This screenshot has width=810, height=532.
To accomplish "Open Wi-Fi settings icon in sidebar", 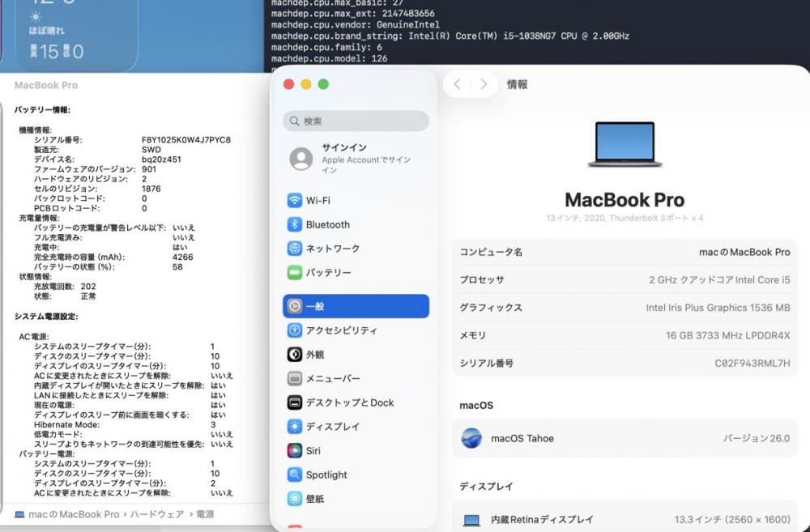I will click(295, 200).
